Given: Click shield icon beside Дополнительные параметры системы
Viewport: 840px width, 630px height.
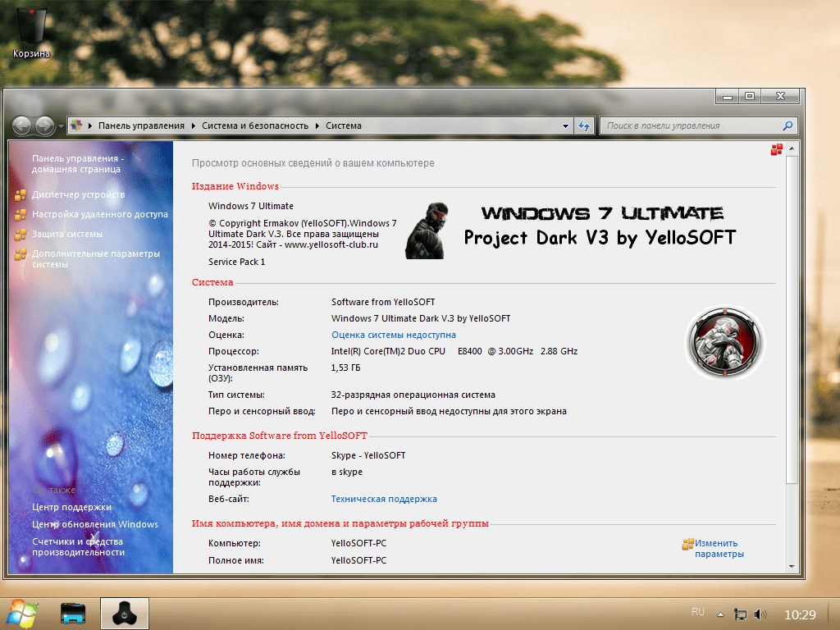Looking at the screenshot, I should point(21,254).
